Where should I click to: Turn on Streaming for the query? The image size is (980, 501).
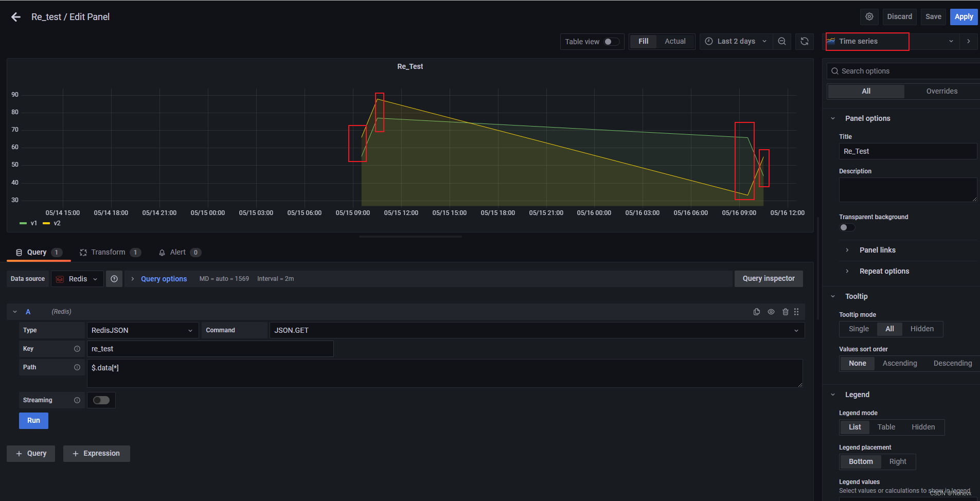[101, 400]
